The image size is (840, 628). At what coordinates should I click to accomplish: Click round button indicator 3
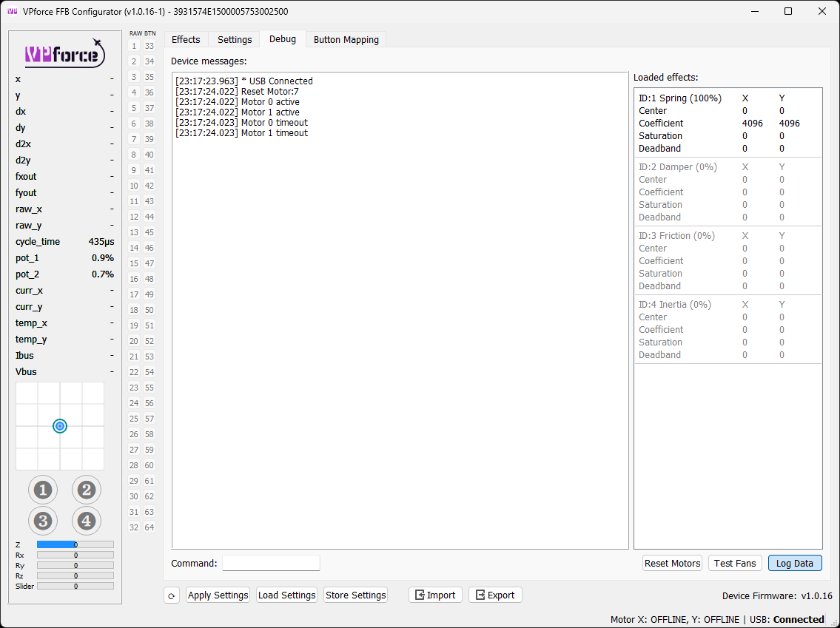[43, 521]
